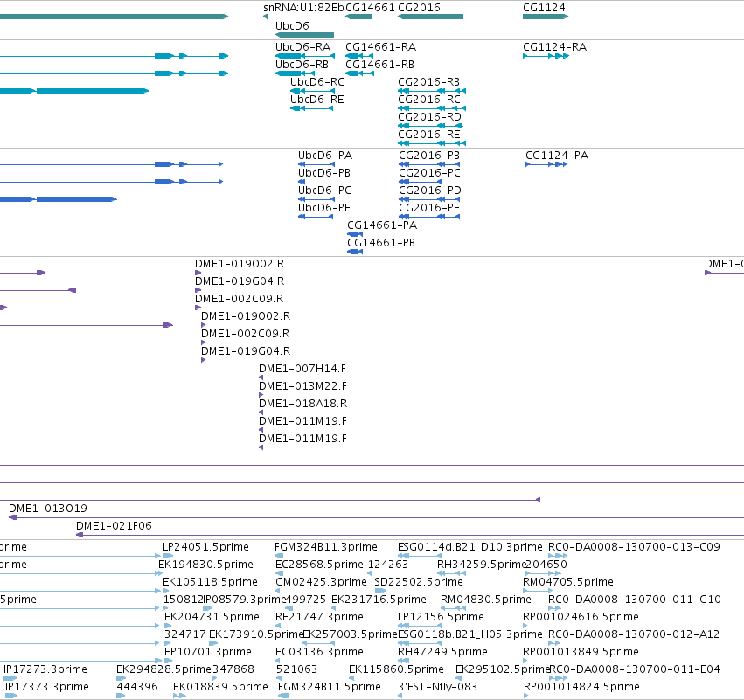Open the DME1-013O19 BAC clone
The image size is (744, 700).
point(376,518)
